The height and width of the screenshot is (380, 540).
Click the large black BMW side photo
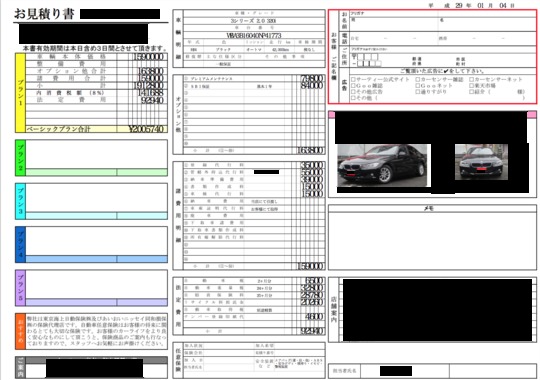[x=382, y=165]
